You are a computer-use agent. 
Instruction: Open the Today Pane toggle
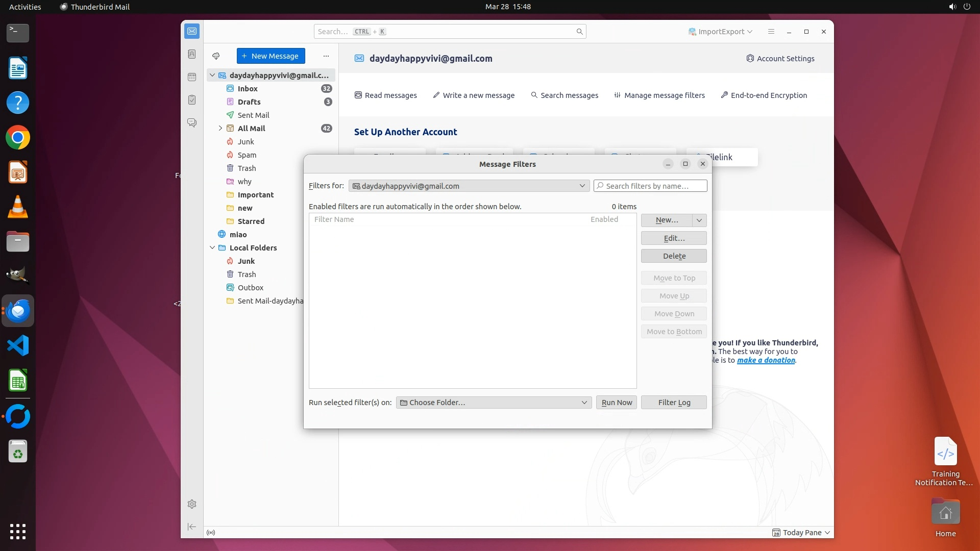[x=801, y=533]
